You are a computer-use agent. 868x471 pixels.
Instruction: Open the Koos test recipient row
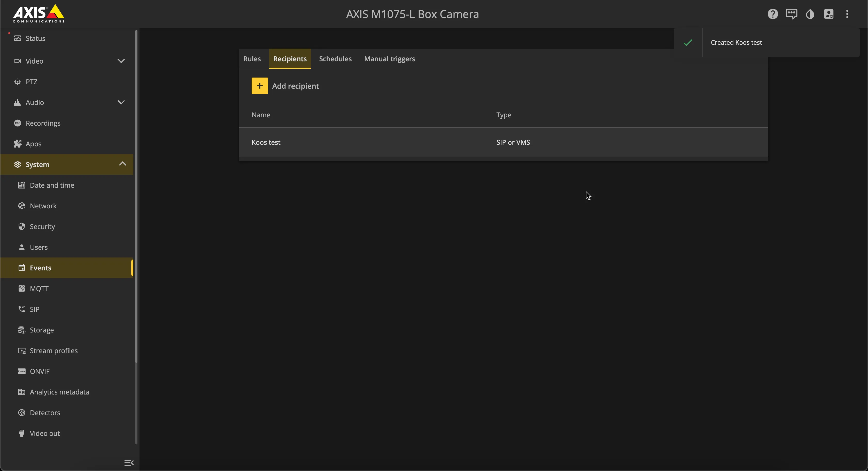point(503,142)
